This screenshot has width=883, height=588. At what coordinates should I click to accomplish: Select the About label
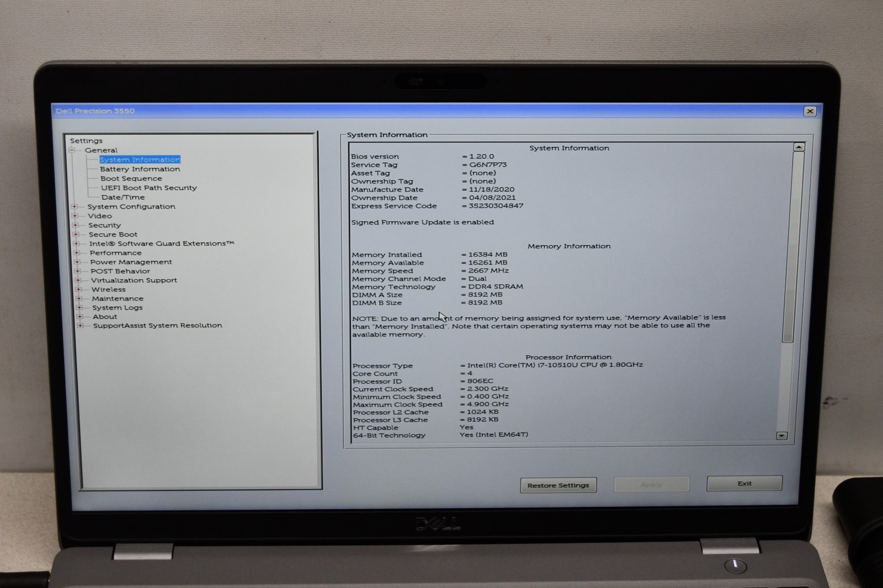pos(105,317)
